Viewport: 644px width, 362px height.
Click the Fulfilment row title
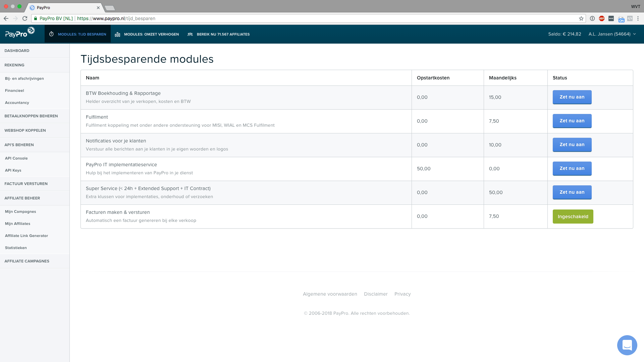click(97, 117)
